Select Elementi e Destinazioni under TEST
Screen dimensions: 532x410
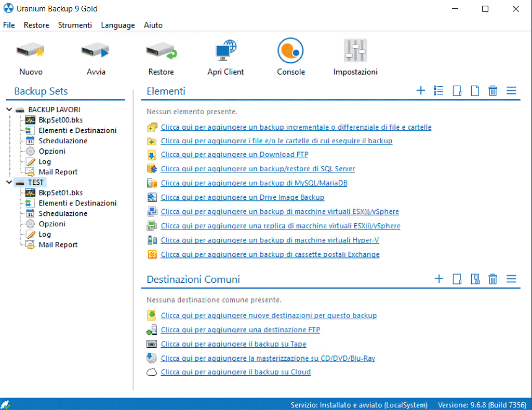pos(78,203)
